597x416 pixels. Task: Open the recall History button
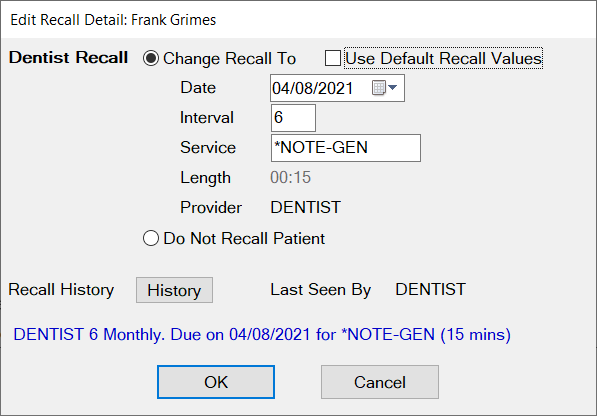pyautogui.click(x=174, y=290)
